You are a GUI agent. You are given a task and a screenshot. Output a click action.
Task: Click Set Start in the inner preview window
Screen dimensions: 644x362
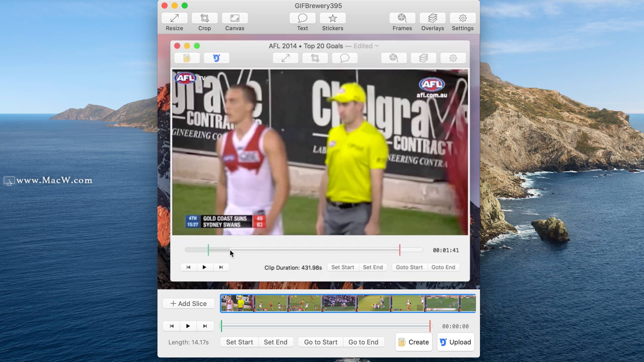coord(343,267)
